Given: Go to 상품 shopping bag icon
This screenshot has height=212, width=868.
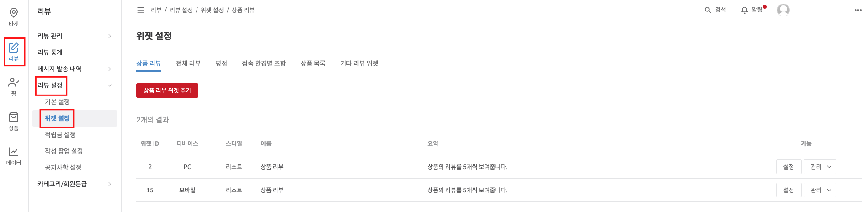Looking at the screenshot, I should pos(14,117).
